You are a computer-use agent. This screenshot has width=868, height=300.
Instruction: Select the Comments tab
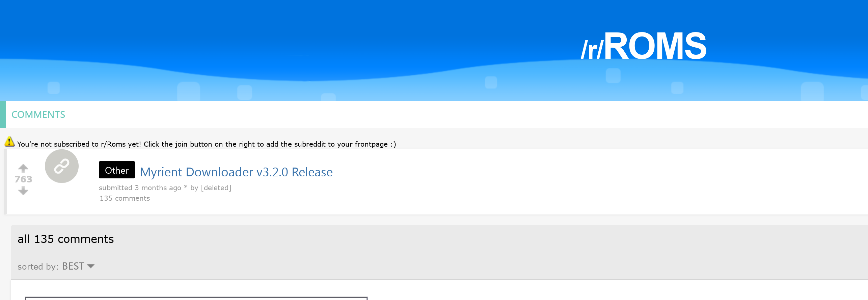pyautogui.click(x=38, y=115)
